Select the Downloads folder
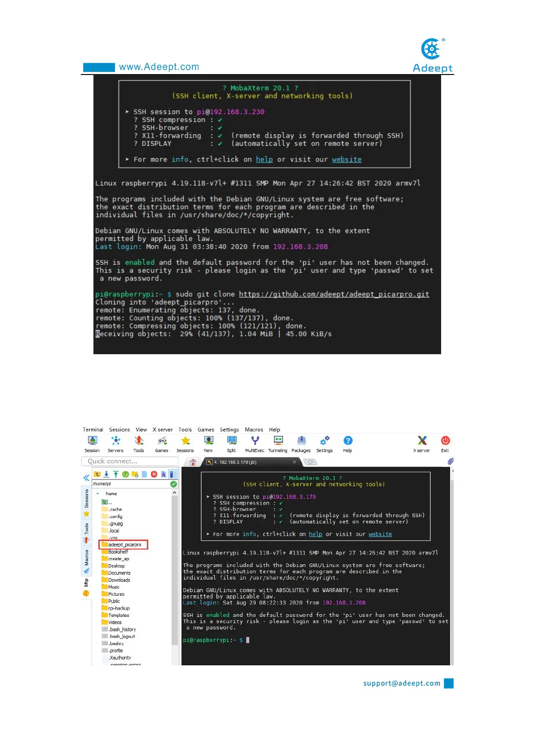The width and height of the screenshot is (535, 756). [x=116, y=580]
